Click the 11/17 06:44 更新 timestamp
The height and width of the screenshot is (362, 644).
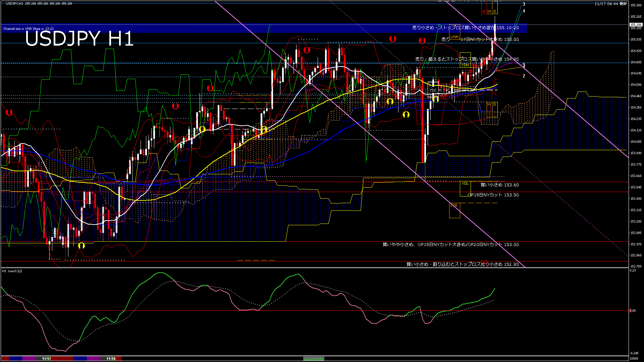(610, 4)
